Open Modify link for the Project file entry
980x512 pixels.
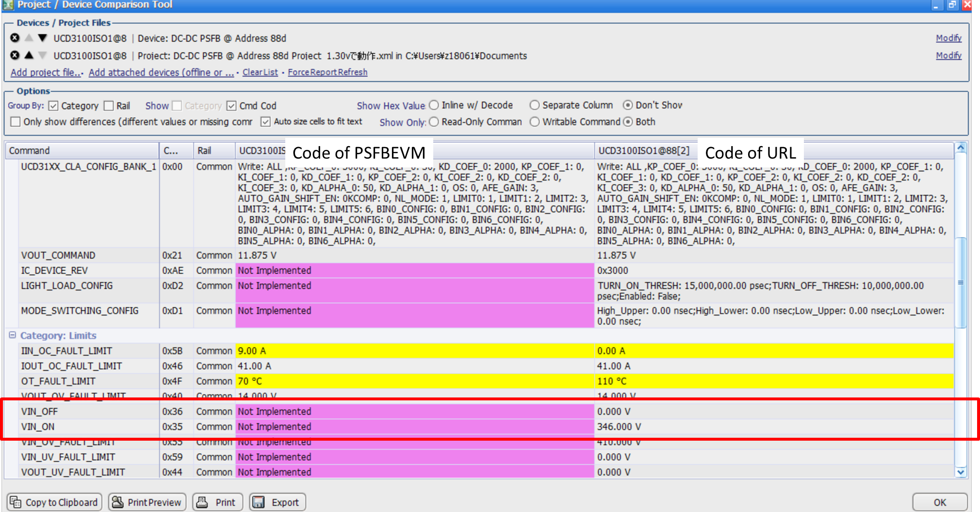pyautogui.click(x=948, y=55)
